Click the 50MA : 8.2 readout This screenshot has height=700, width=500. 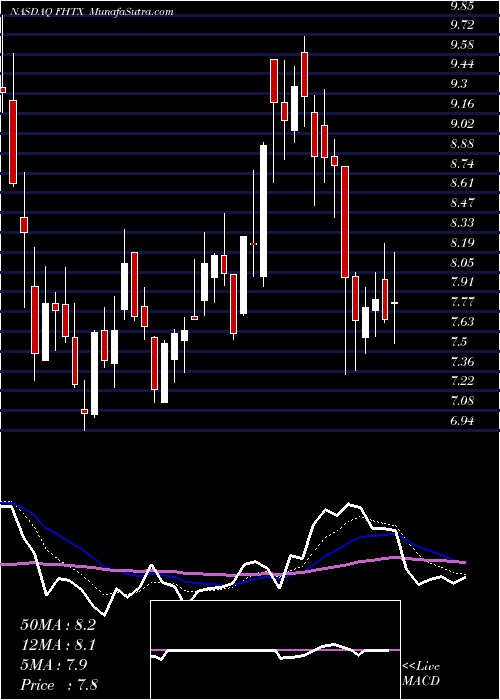pos(58,625)
